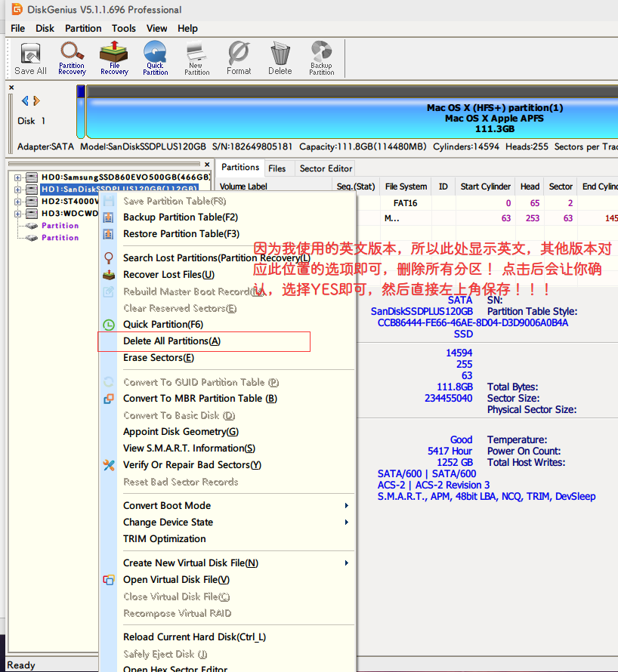Open the Disk menu
Viewport: 618px width, 672px height.
(x=45, y=28)
